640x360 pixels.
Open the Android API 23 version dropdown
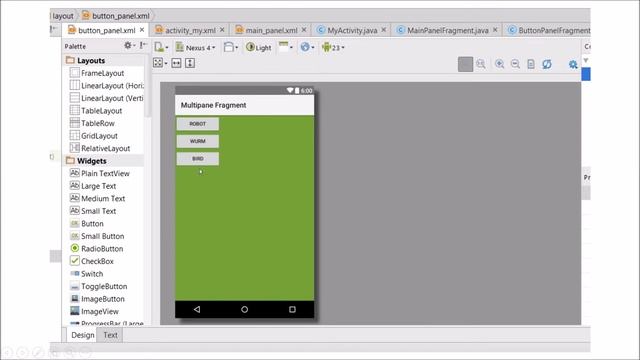tap(333, 47)
